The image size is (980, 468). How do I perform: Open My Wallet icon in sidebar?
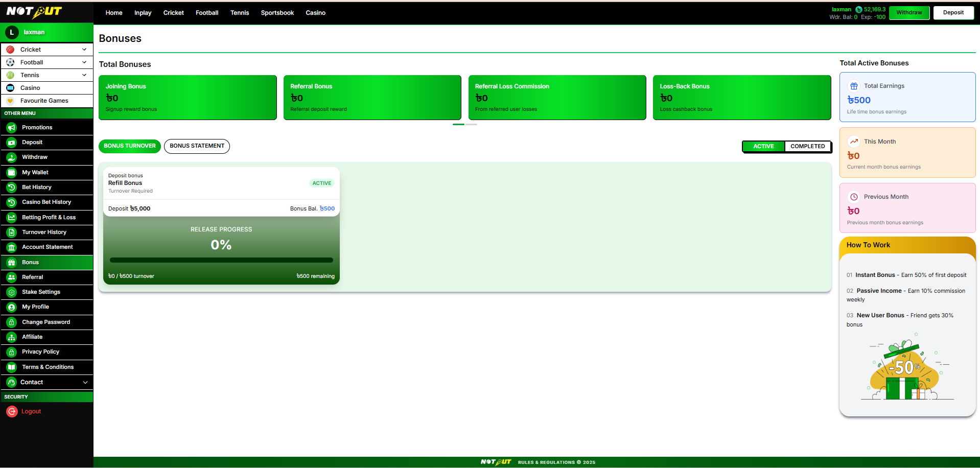click(12, 173)
